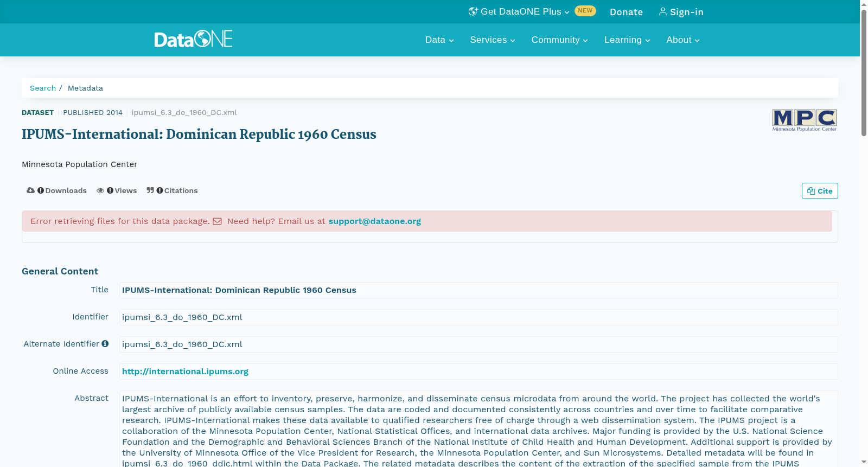Click the ipumsi_6.3_do_1960_DC.xml text in the header
Viewport: 868px width, 467px height.
(x=184, y=113)
